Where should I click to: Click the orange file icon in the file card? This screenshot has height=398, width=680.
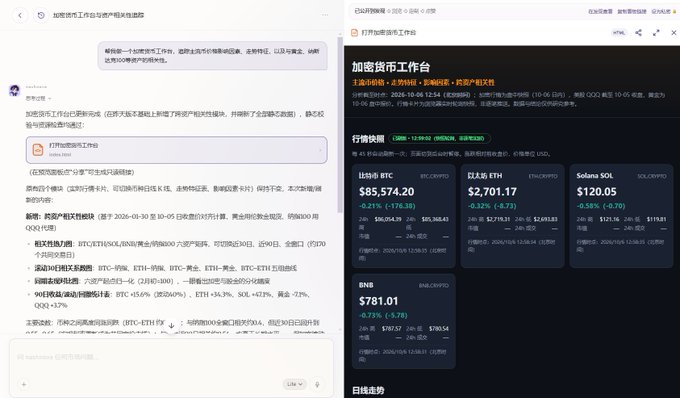(38, 150)
